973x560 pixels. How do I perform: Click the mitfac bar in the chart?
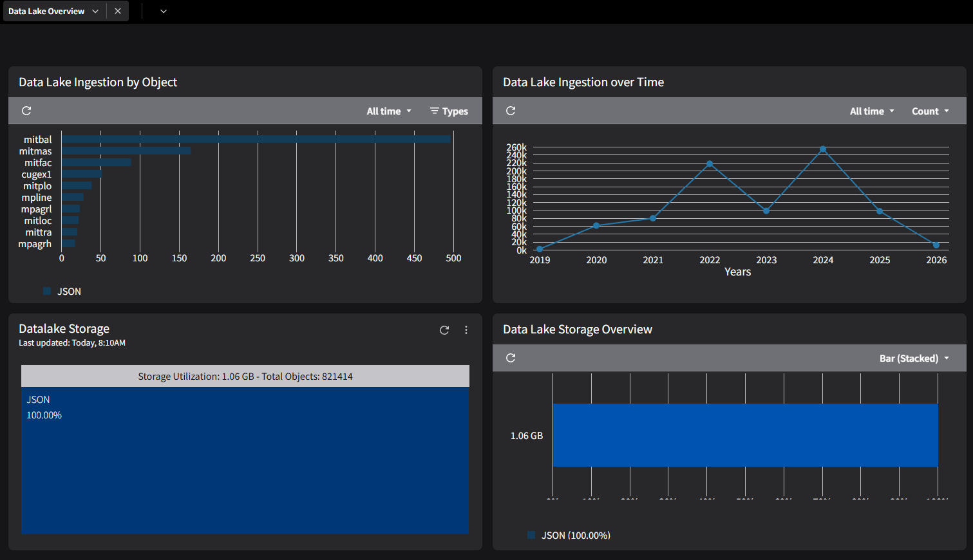(97, 162)
